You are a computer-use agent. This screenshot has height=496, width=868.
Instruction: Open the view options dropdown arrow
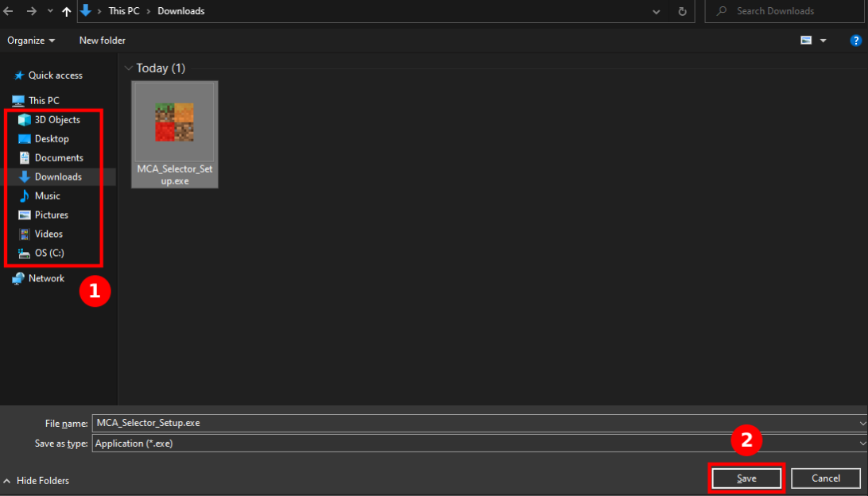pyautogui.click(x=823, y=41)
